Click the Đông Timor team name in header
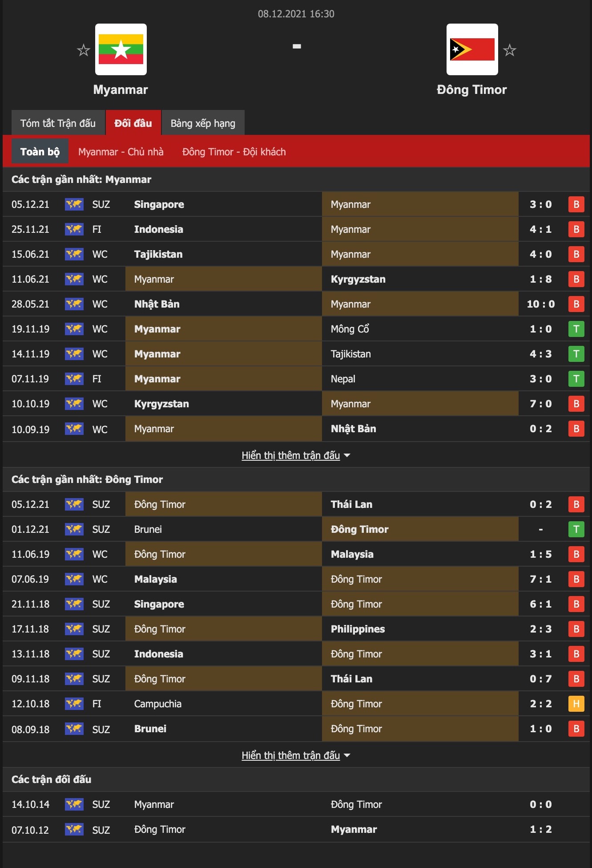Screen dimensions: 592x868 [472, 89]
